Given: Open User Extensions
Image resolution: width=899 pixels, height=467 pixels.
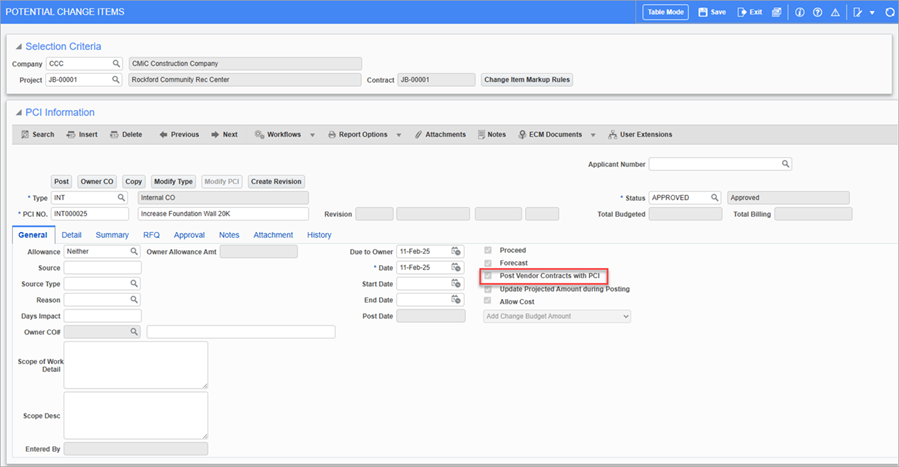Looking at the screenshot, I should point(640,135).
